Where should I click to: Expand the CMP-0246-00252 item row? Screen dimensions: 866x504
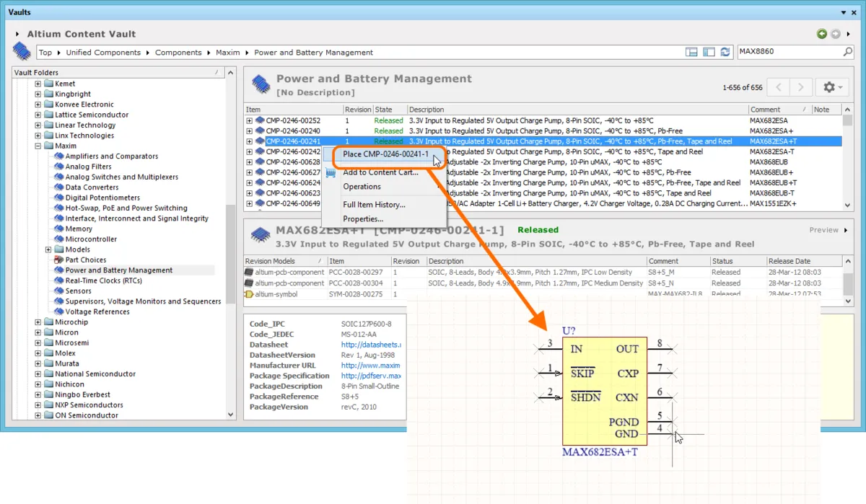(x=249, y=120)
